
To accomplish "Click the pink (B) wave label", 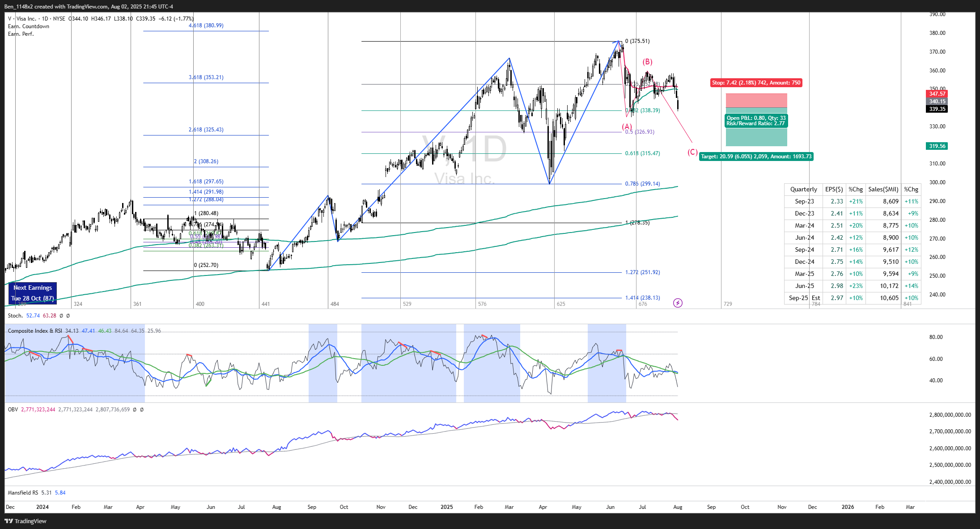I will [x=647, y=62].
